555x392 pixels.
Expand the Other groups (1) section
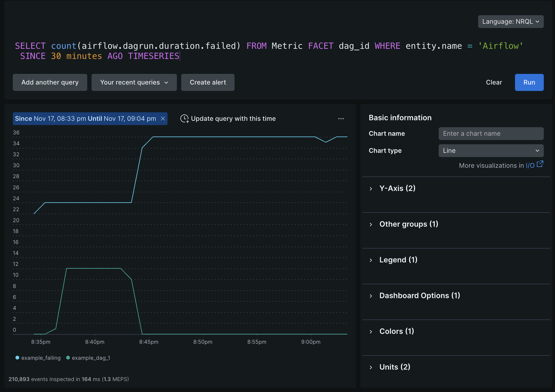[x=408, y=224]
